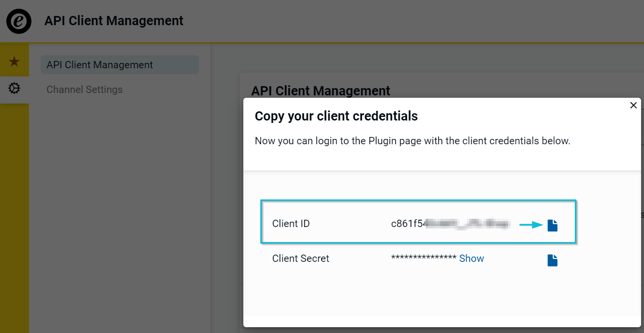Click the masked Client Secret asterisks
This screenshot has height=333, width=644.
pyautogui.click(x=424, y=258)
